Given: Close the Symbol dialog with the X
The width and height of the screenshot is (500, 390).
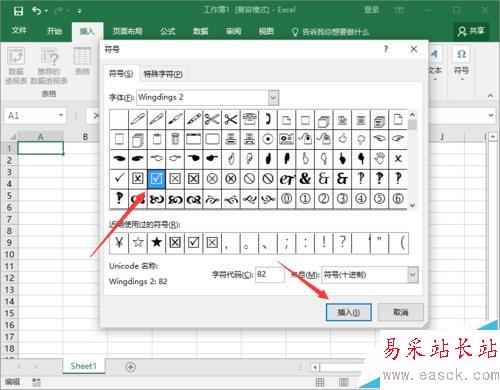Looking at the screenshot, I should 414,49.
